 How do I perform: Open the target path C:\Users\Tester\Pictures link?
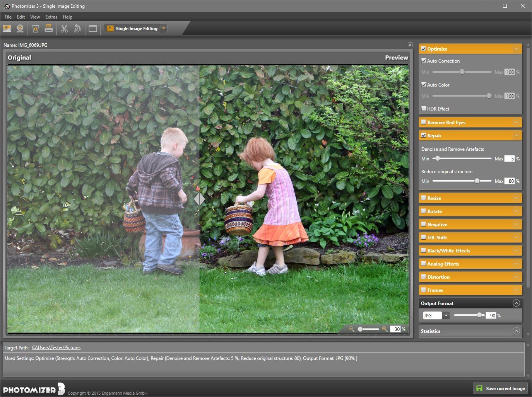coord(56,348)
